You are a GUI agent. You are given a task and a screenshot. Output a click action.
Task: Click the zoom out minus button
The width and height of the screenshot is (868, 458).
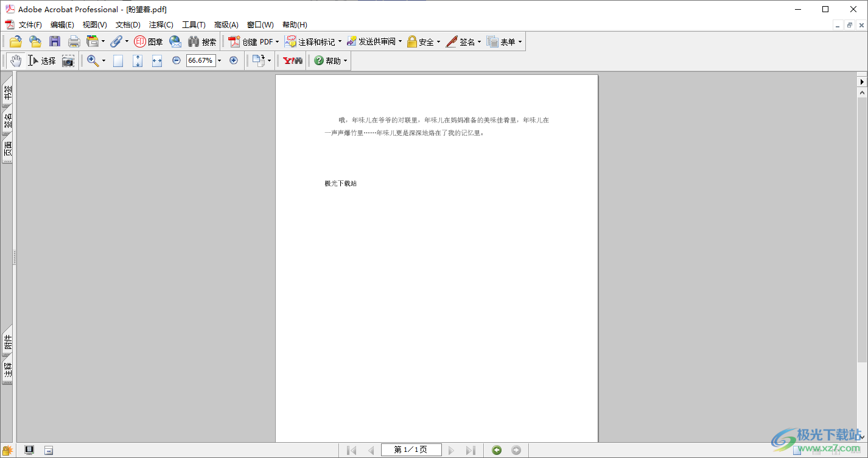coord(177,60)
